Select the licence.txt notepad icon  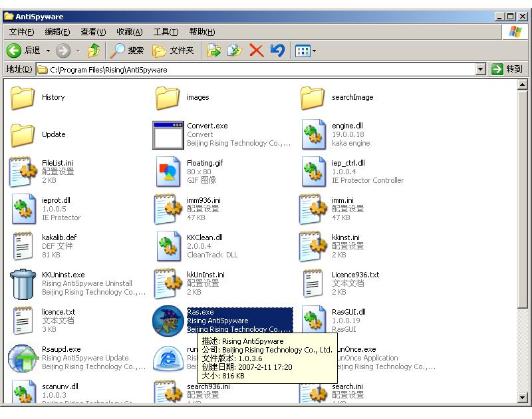[23, 321]
